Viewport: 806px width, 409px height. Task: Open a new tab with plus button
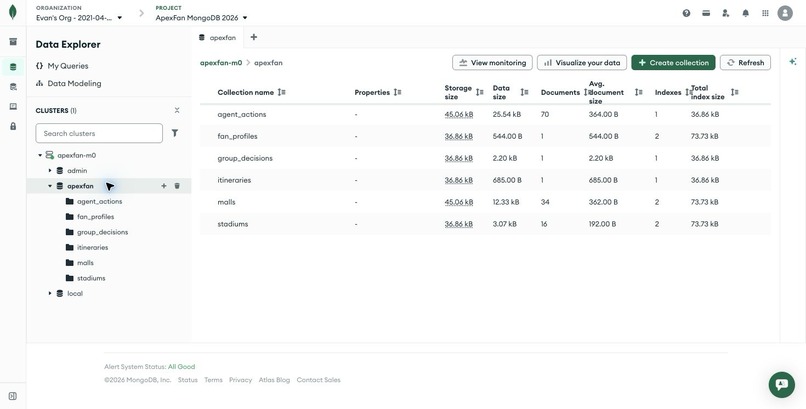coord(253,37)
